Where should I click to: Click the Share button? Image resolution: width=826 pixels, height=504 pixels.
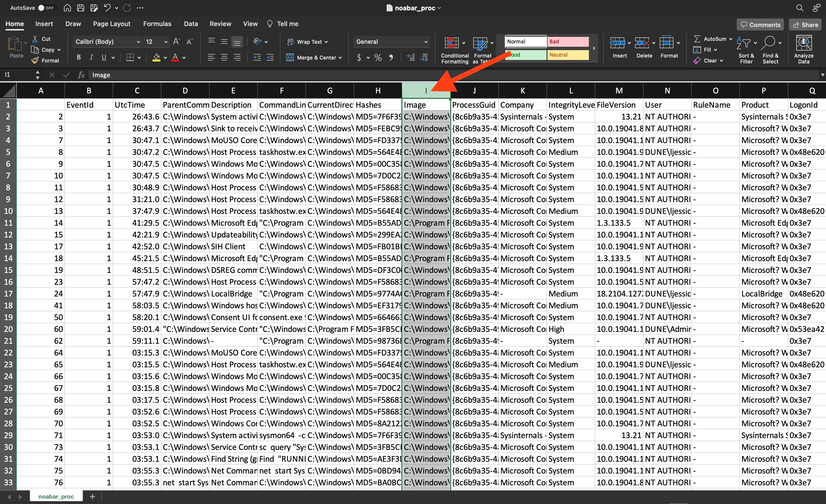click(806, 25)
